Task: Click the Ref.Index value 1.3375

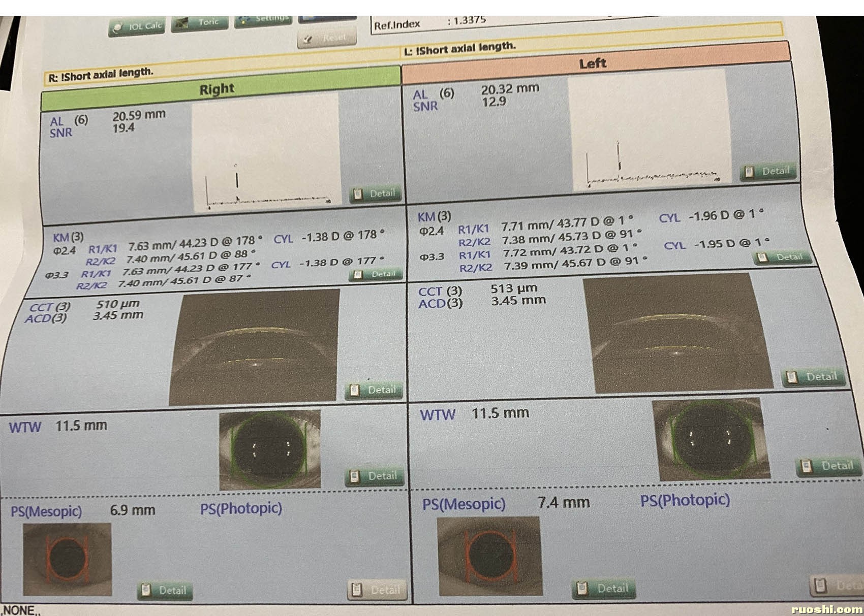Action: (x=469, y=21)
